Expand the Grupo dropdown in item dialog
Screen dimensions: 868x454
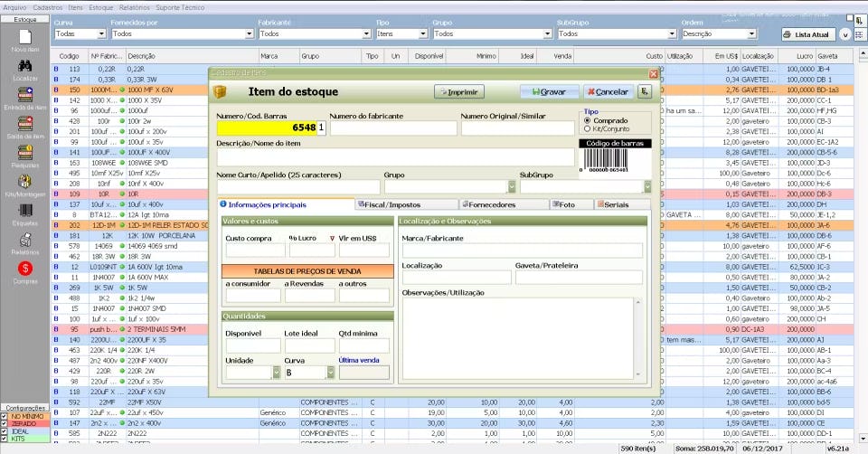pyautogui.click(x=512, y=187)
